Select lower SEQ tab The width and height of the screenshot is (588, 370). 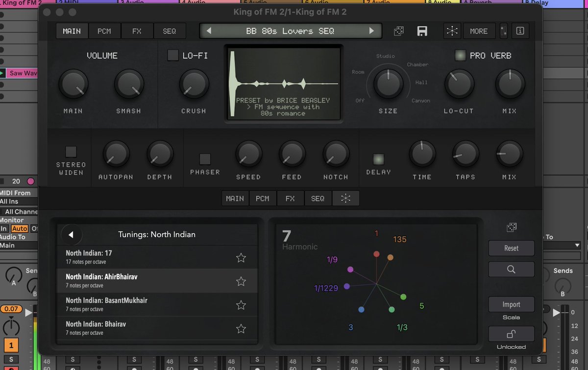pos(318,198)
